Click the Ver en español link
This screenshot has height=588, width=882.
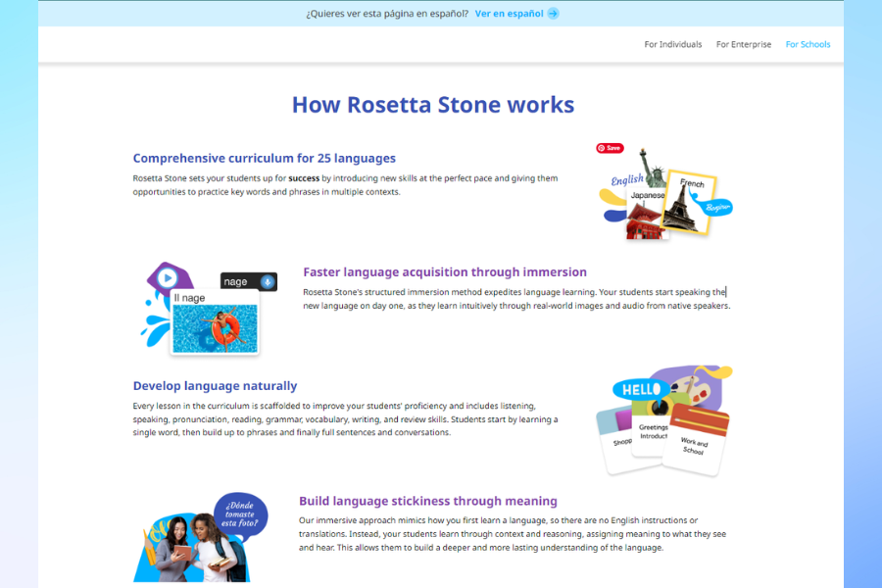[x=509, y=14]
